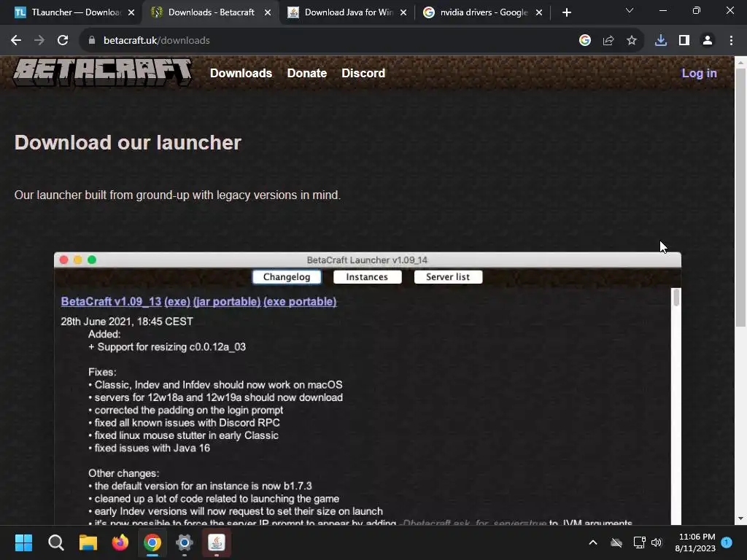Click the Changelog button in launcher

[x=287, y=276]
